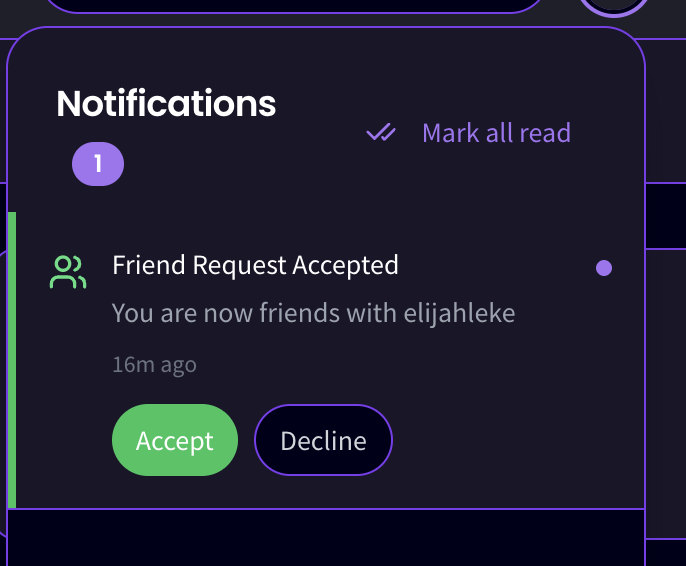Decline the friend request
The width and height of the screenshot is (686, 566).
pyautogui.click(x=323, y=440)
